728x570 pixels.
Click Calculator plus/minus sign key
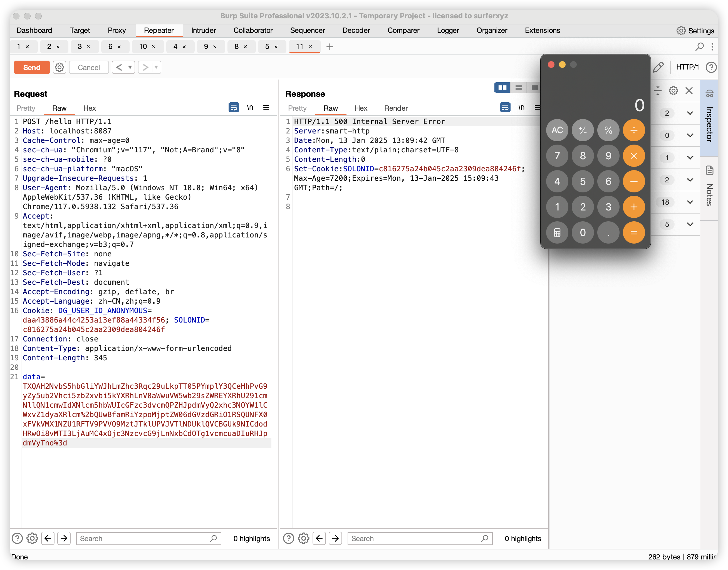(x=583, y=130)
